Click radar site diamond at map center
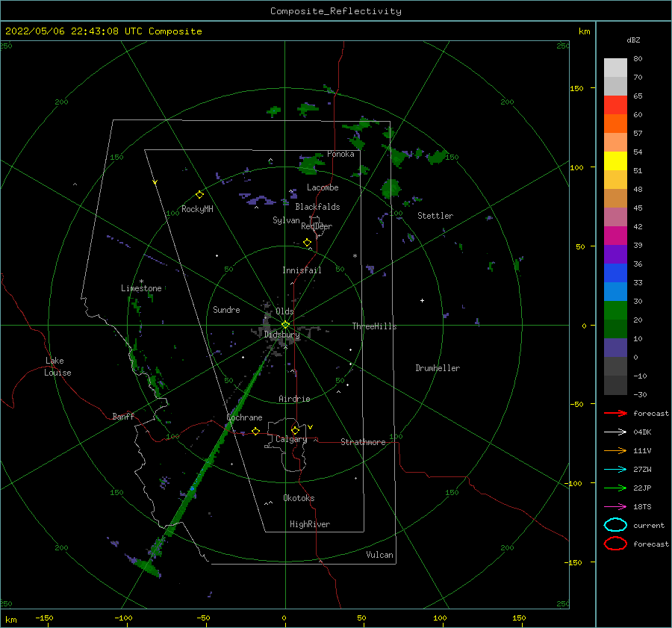 click(285, 325)
